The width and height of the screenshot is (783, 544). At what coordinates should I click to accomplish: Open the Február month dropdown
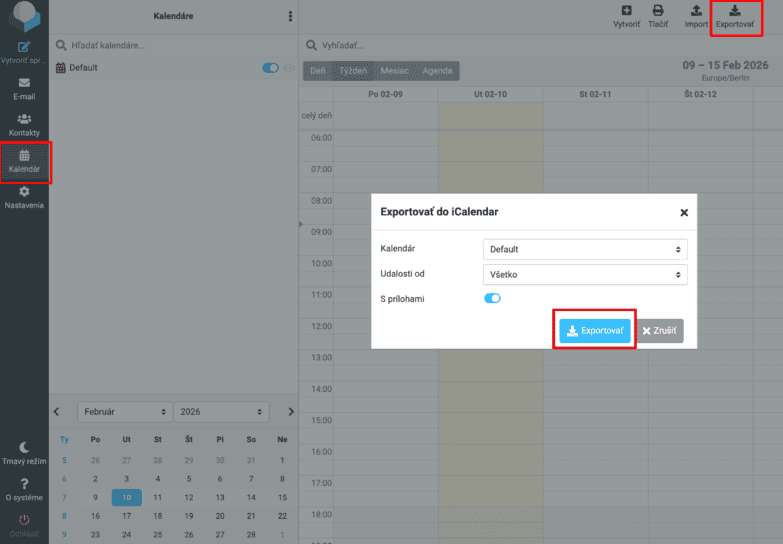(x=122, y=411)
